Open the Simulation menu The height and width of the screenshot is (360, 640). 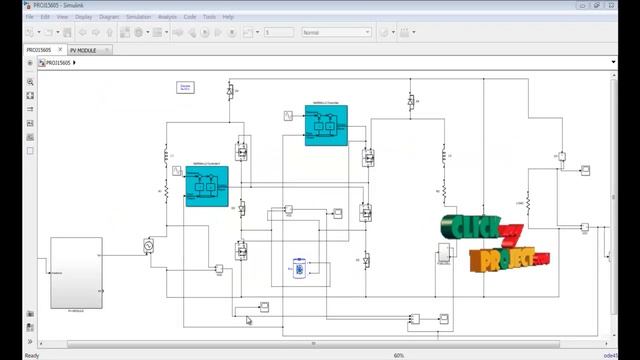coord(138,17)
